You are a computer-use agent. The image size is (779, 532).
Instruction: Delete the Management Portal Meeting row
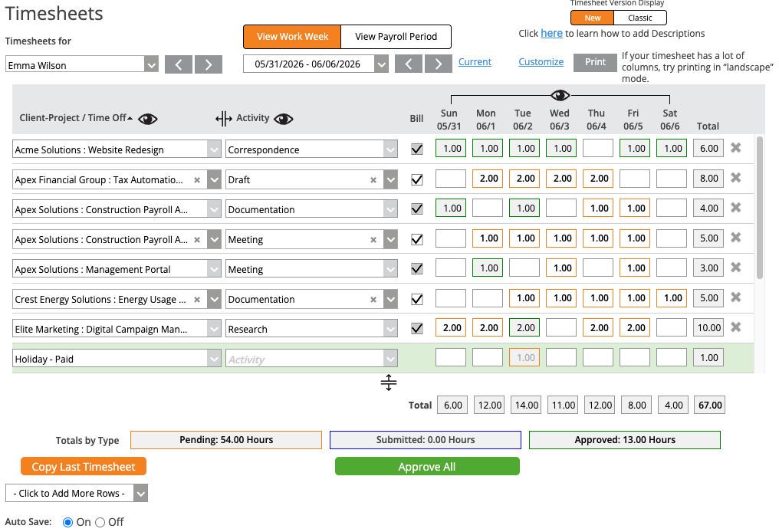[x=736, y=268]
